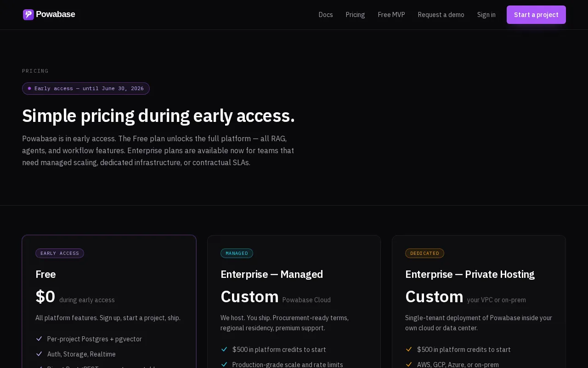588x368 pixels.
Task: Click the Managed card's $500 credits checkmark
Action: point(224,350)
